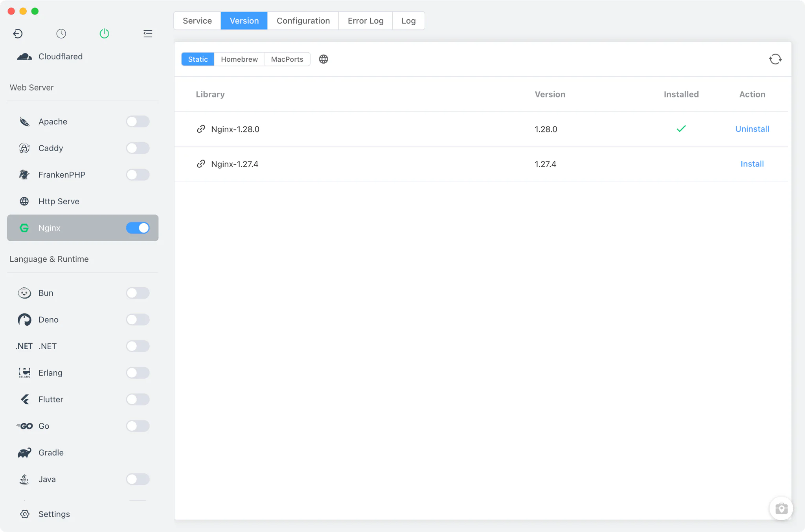805x532 pixels.
Task: Turn off the Nginx switch
Action: [138, 228]
